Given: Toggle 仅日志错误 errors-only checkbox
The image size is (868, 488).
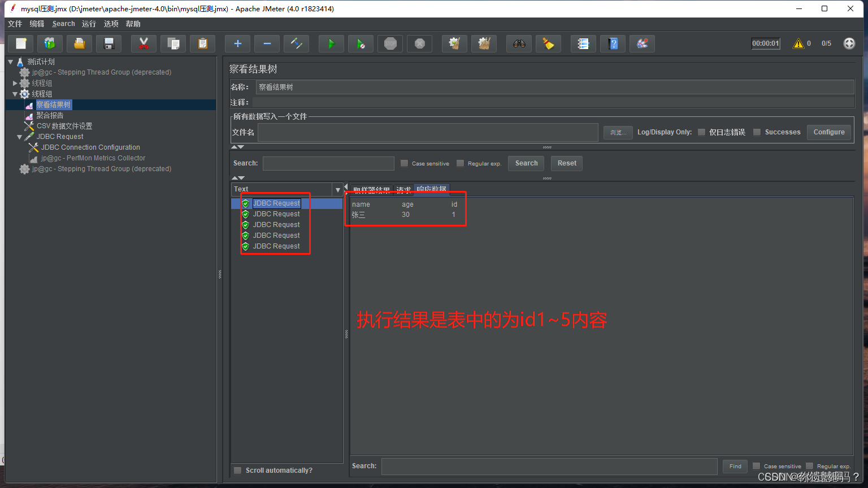Looking at the screenshot, I should coord(701,132).
